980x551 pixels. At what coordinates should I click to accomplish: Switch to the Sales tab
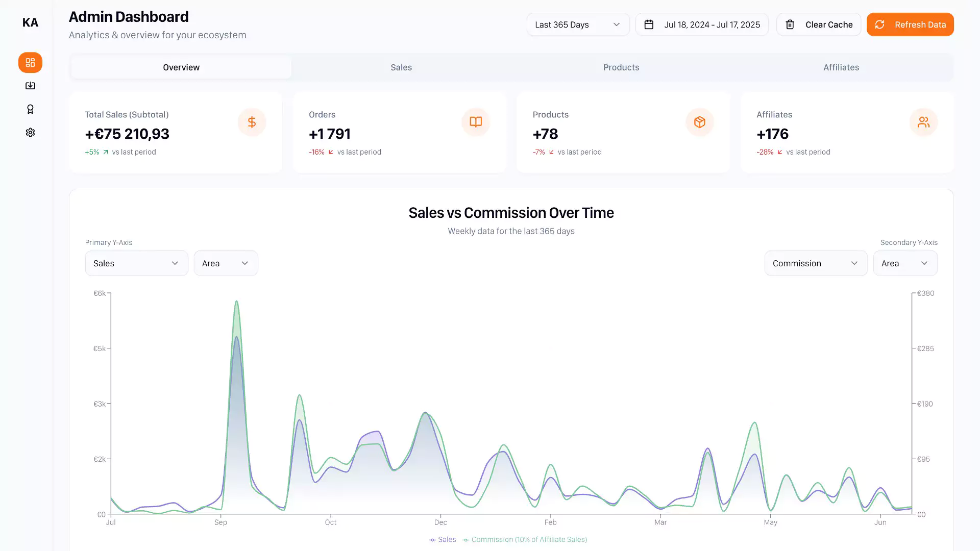click(x=401, y=67)
